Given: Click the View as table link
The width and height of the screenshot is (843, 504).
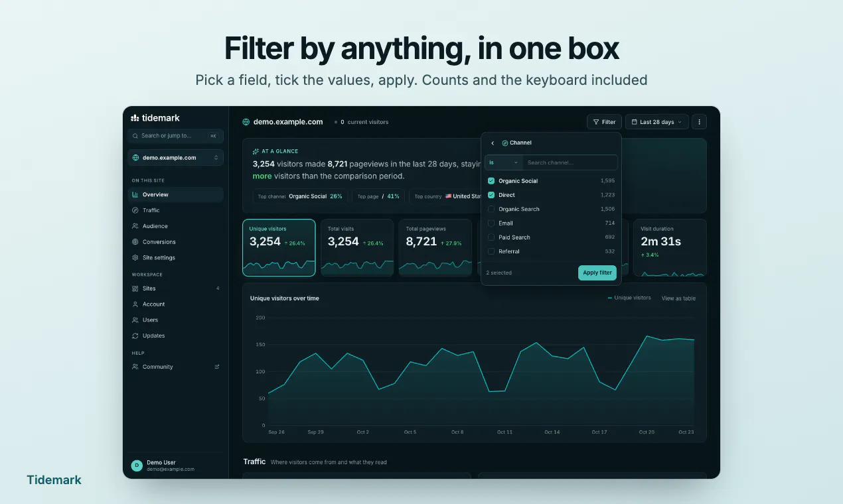Looking at the screenshot, I should (678, 298).
